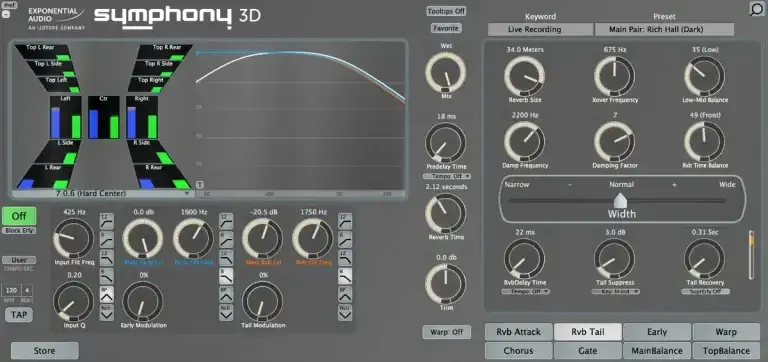Select 6 dB highpass for early filter

click(226, 240)
